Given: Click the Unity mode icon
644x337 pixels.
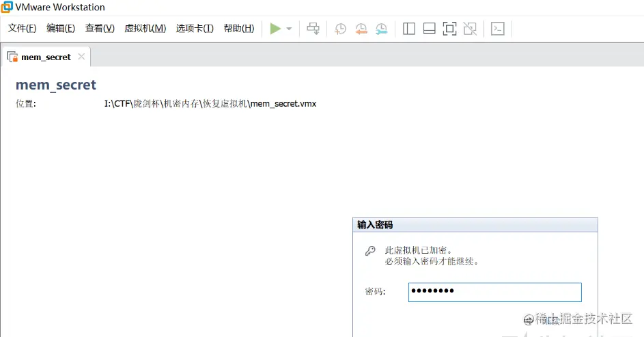Looking at the screenshot, I should [x=470, y=29].
